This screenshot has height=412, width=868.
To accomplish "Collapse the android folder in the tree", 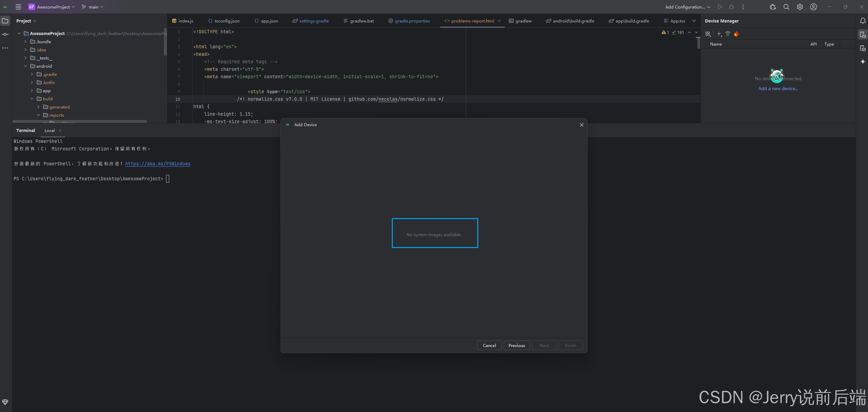I will tap(26, 66).
